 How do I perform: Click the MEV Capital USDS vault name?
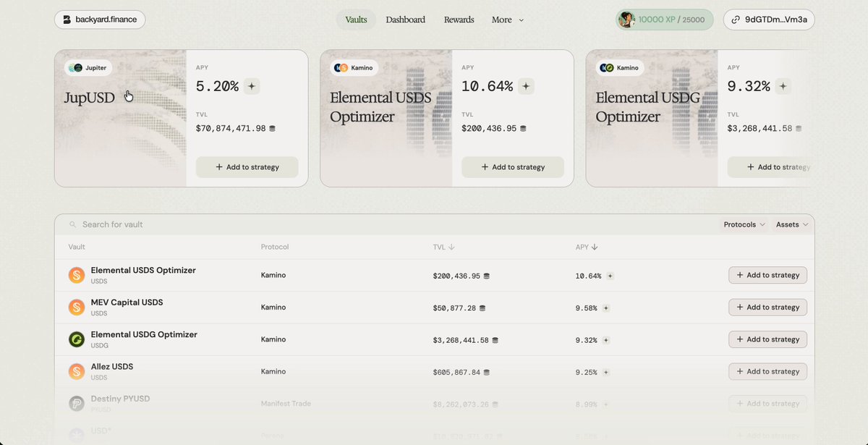point(127,302)
